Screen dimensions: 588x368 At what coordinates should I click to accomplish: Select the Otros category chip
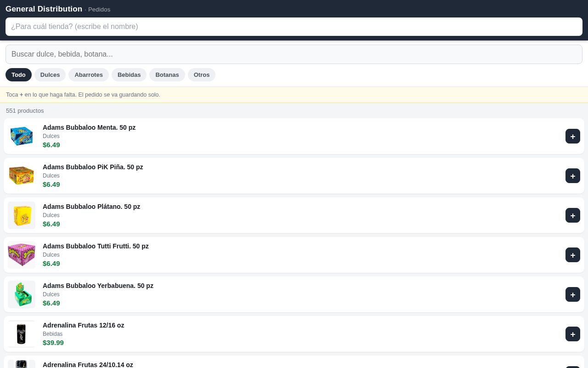click(x=202, y=75)
